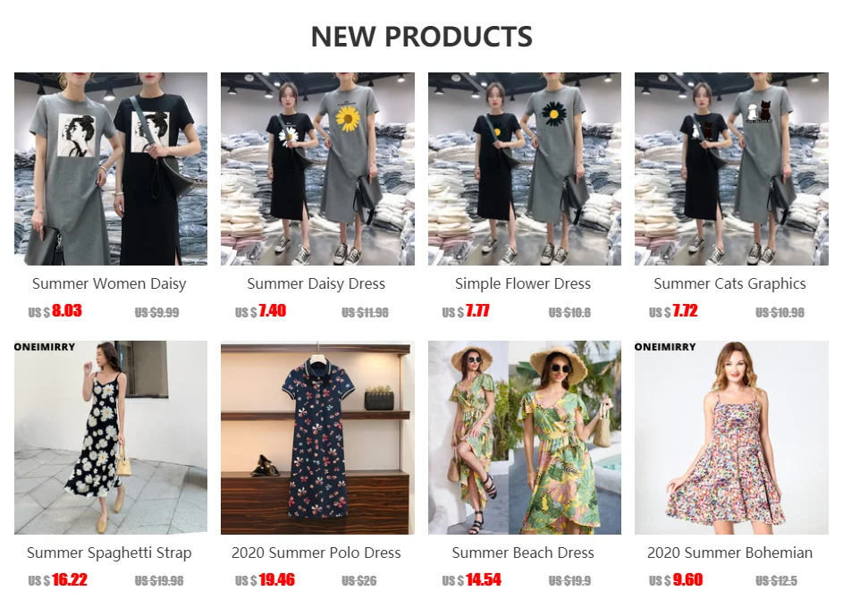Click the 2020 Summer Bohemian title link

[x=730, y=553]
